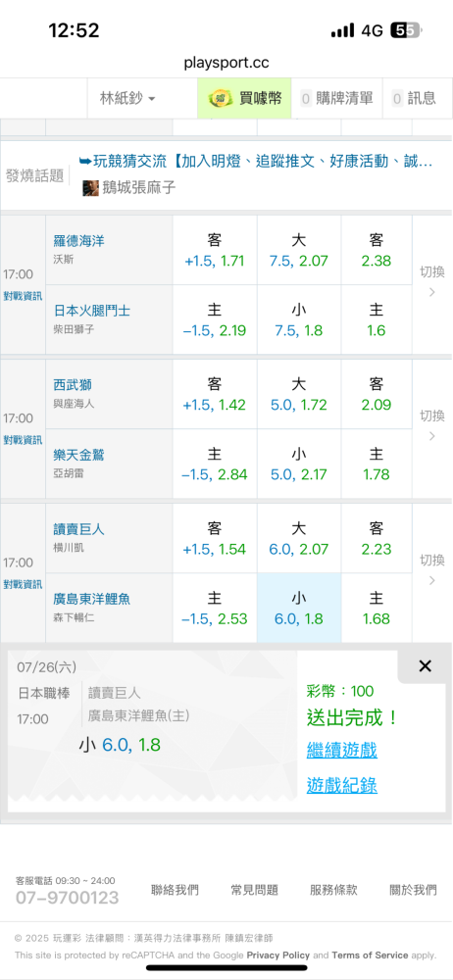Select 小 5.0, 2.17 under bet
Image resolution: width=453 pixels, height=980 pixels.
tap(299, 464)
